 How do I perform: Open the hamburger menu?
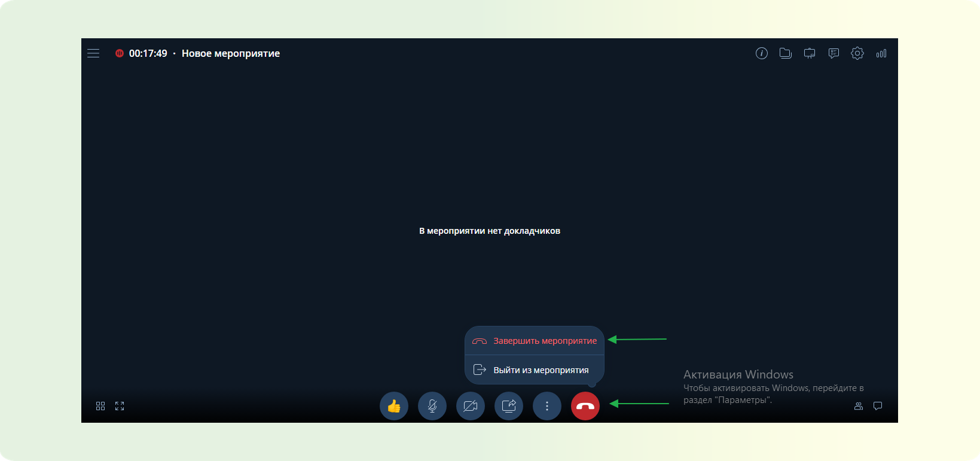tap(93, 53)
